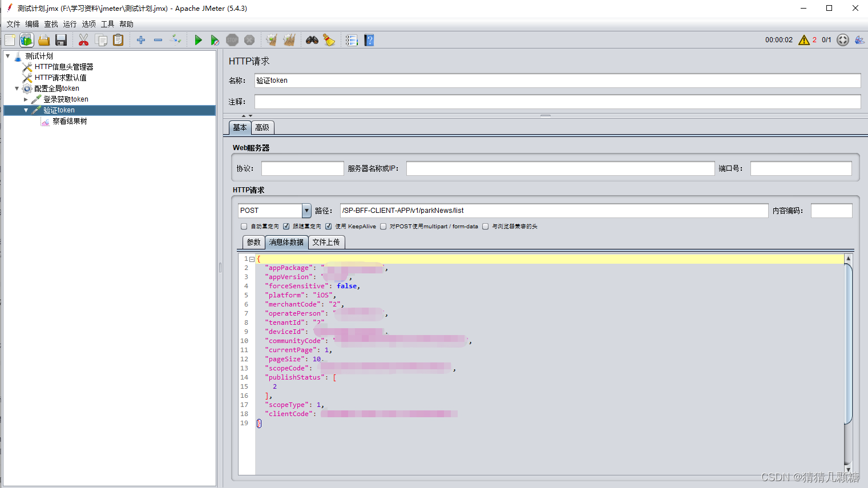Start test without pauses
Viewport: 868px width, 488px height.
pos(215,40)
